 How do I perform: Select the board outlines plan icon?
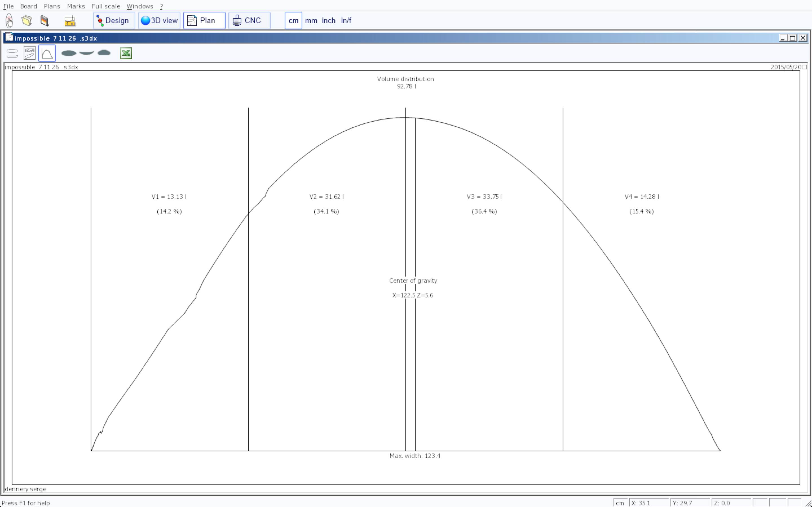coord(12,53)
